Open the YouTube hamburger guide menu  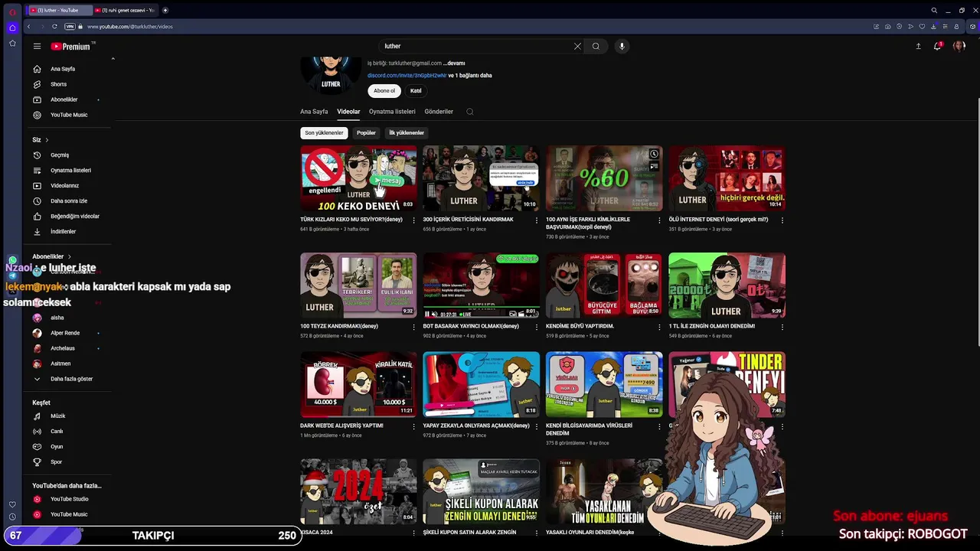pyautogui.click(x=37, y=46)
